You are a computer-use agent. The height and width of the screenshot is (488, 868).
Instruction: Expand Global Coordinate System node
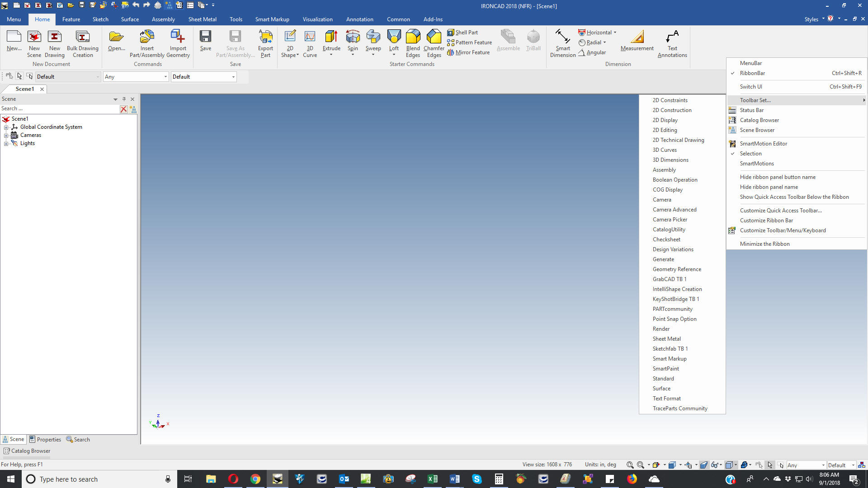click(6, 127)
